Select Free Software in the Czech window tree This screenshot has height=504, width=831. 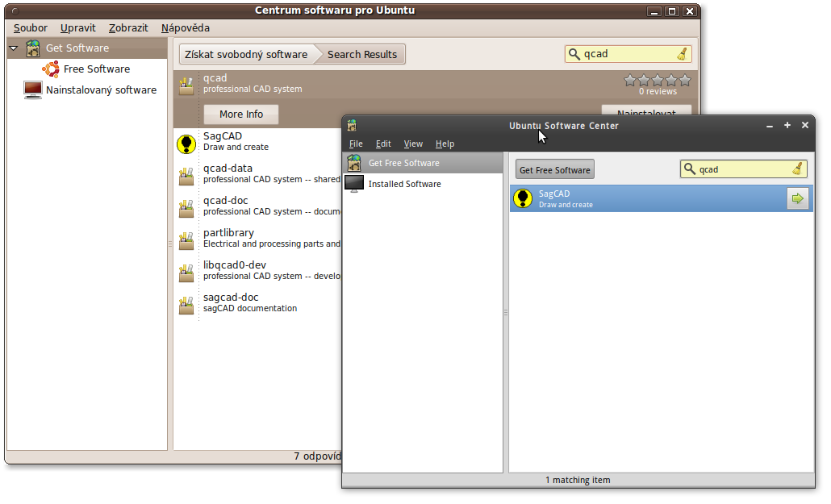pyautogui.click(x=97, y=69)
